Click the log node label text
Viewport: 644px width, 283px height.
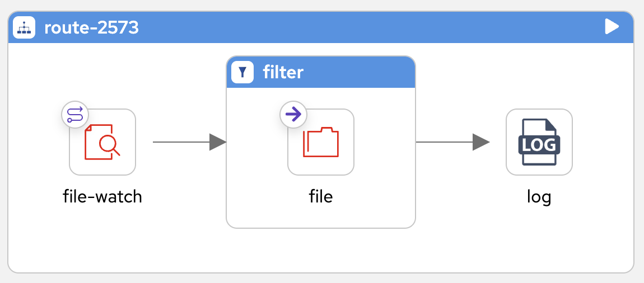[x=539, y=197]
